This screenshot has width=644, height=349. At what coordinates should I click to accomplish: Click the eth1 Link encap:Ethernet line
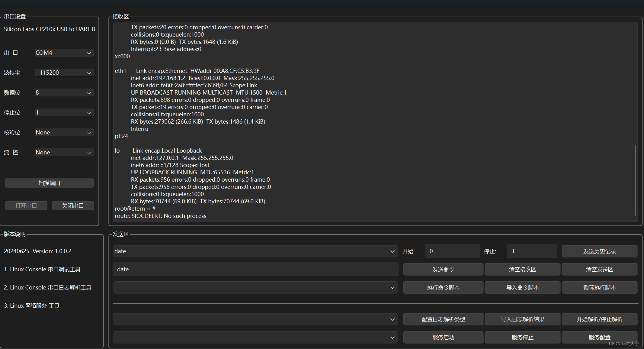tap(187, 71)
